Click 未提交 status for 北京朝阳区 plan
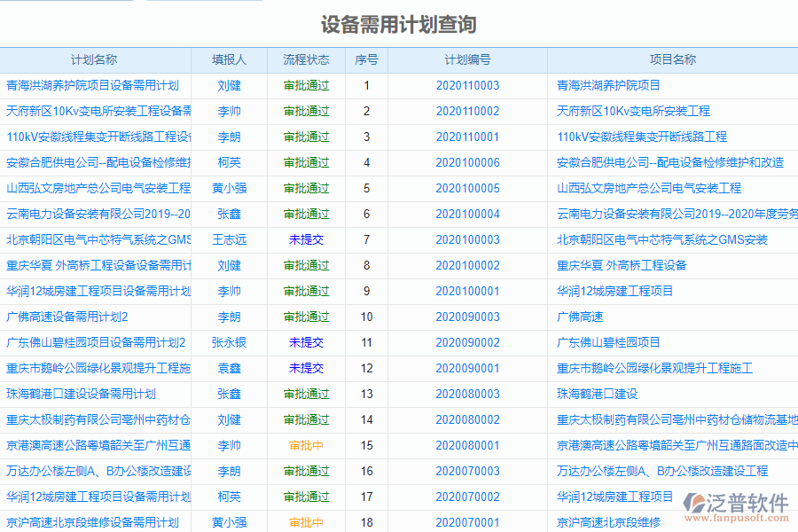Image resolution: width=798 pixels, height=532 pixels. click(x=307, y=239)
